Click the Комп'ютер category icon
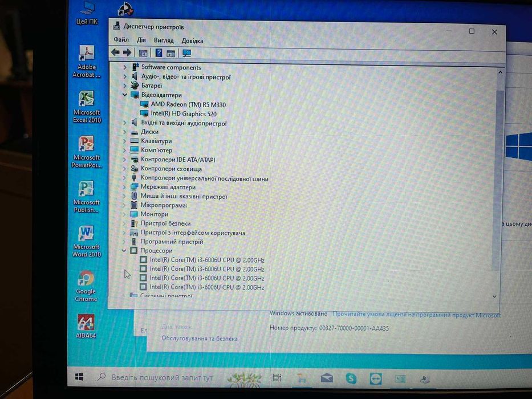The width and height of the screenshot is (532, 399). click(x=135, y=149)
